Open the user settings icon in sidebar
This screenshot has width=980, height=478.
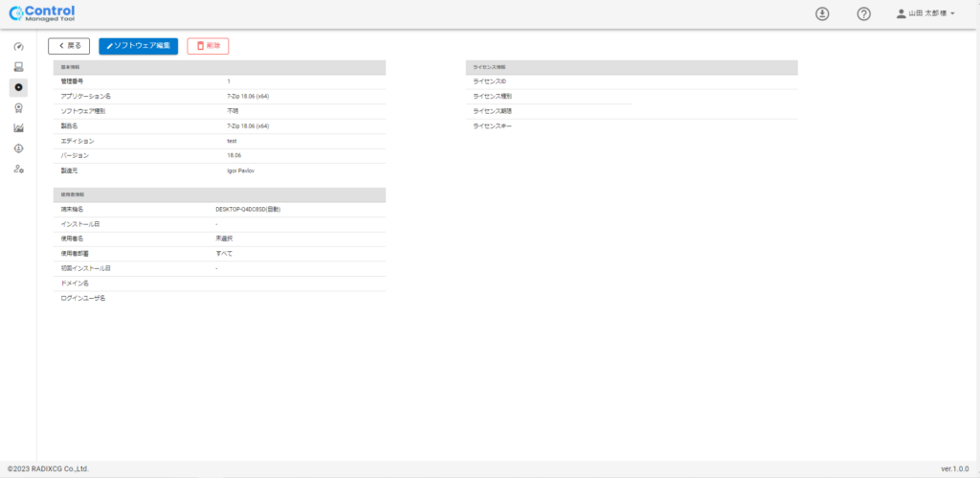click(x=18, y=169)
